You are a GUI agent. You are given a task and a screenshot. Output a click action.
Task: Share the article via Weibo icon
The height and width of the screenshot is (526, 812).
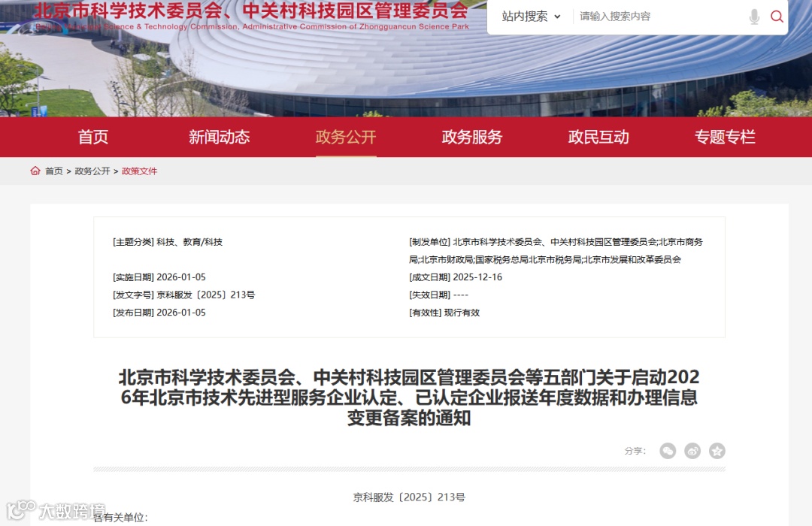(692, 451)
